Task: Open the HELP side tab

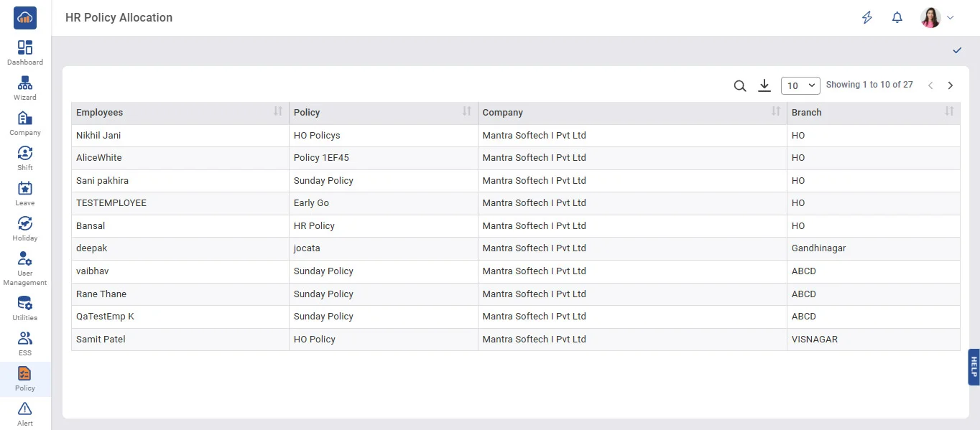Action: (974, 367)
